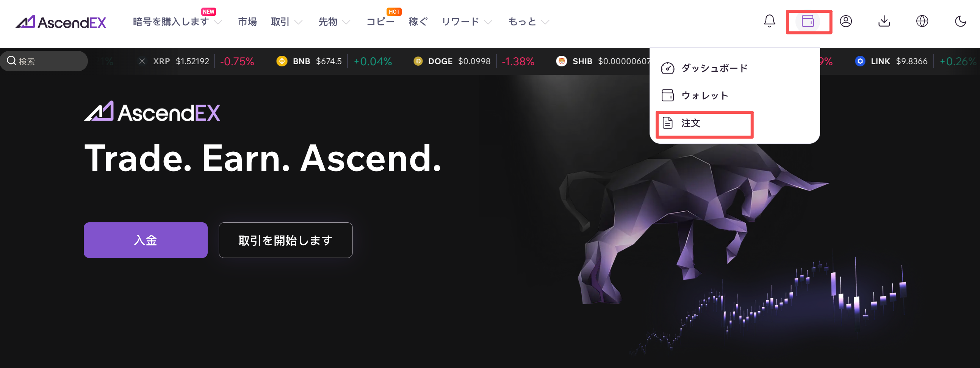Screen dimensions: 980x368
Task: Select ダッシュボード from the dropdown menu
Action: 704,68
